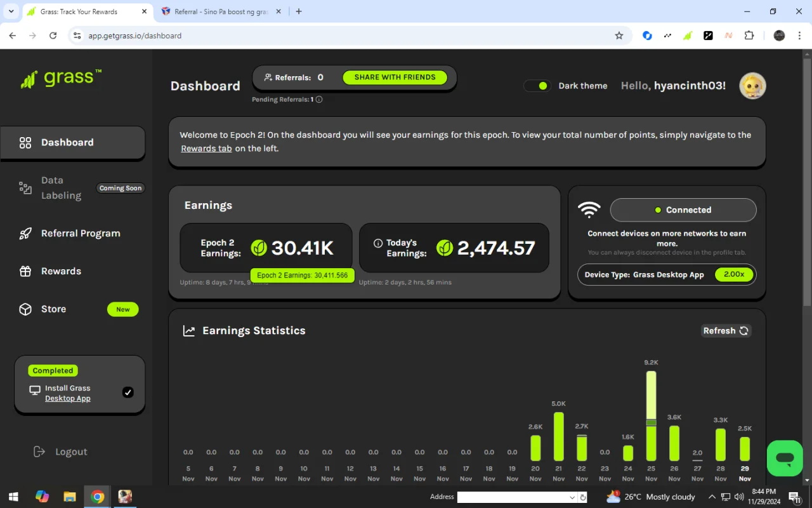Click the 20 Nov 2.6K bar

(535, 448)
